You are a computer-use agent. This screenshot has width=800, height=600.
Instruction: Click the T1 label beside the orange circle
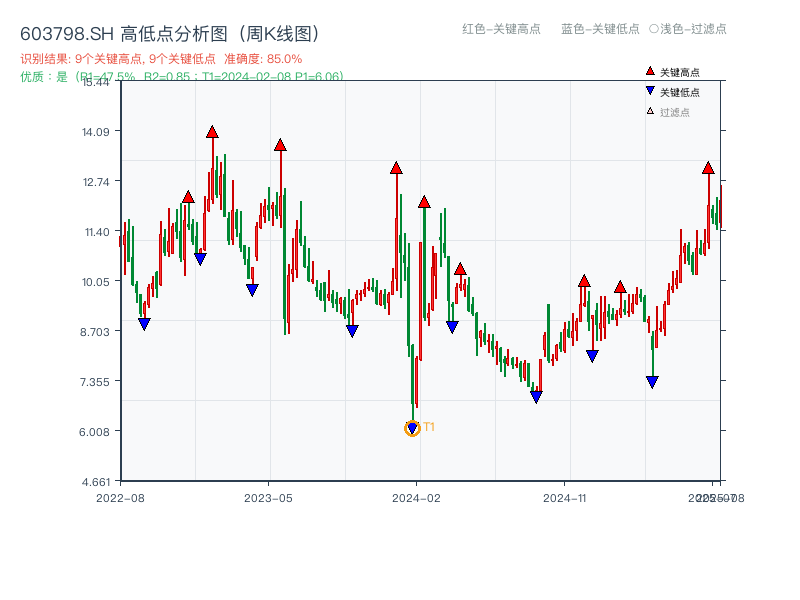(428, 427)
